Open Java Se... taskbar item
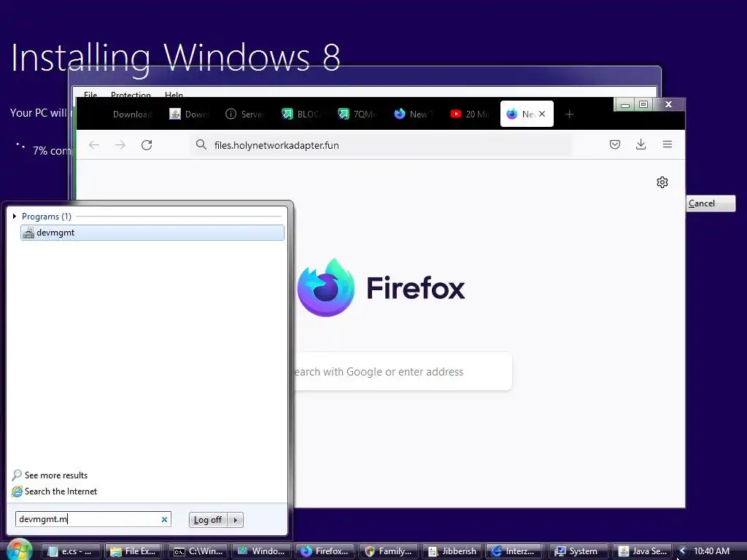The image size is (747, 560). (642, 551)
